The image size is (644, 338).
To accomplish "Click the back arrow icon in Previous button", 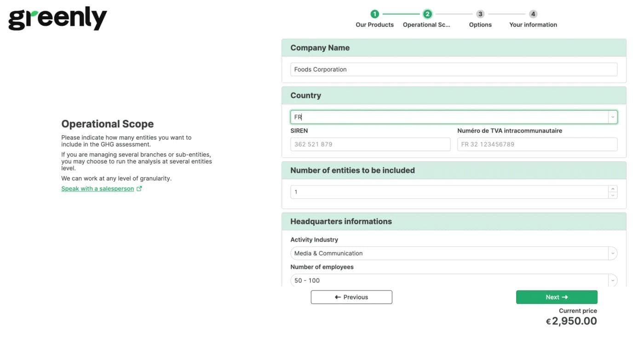I will 338,297.
